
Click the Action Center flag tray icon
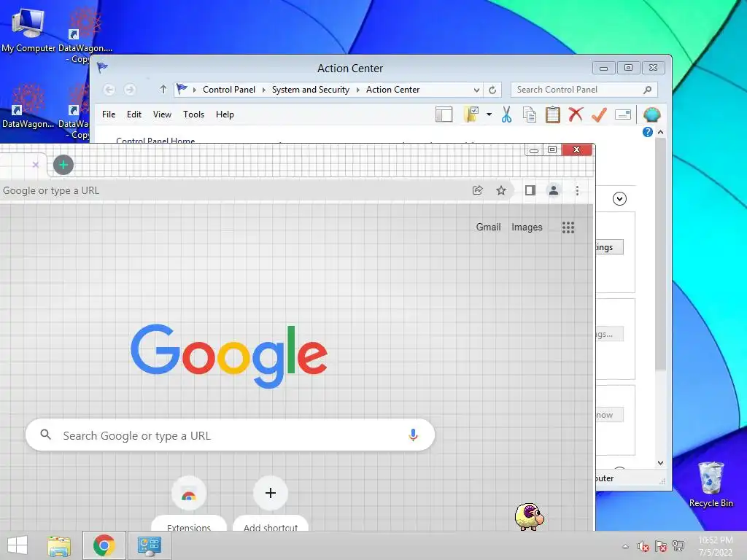point(661,546)
